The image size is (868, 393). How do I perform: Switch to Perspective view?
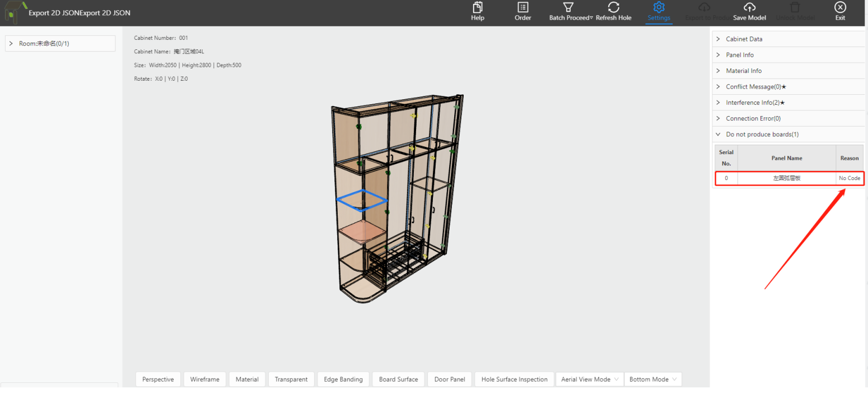coord(158,380)
